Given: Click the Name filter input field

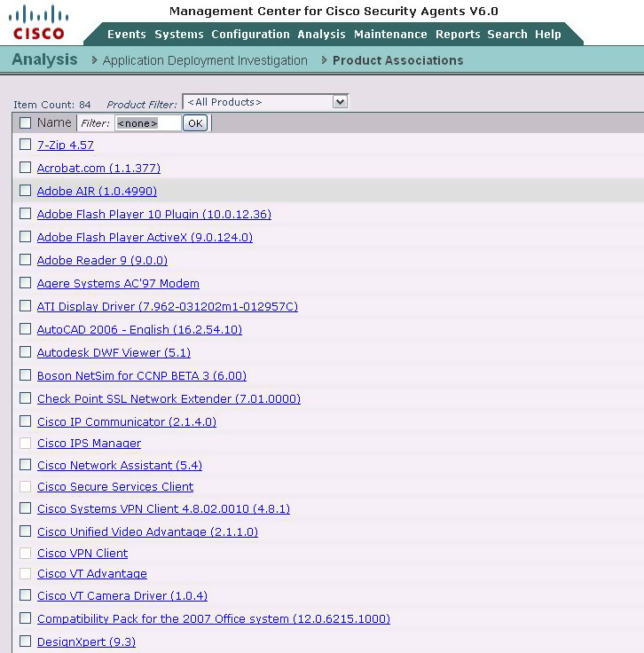Looking at the screenshot, I should tap(148, 123).
